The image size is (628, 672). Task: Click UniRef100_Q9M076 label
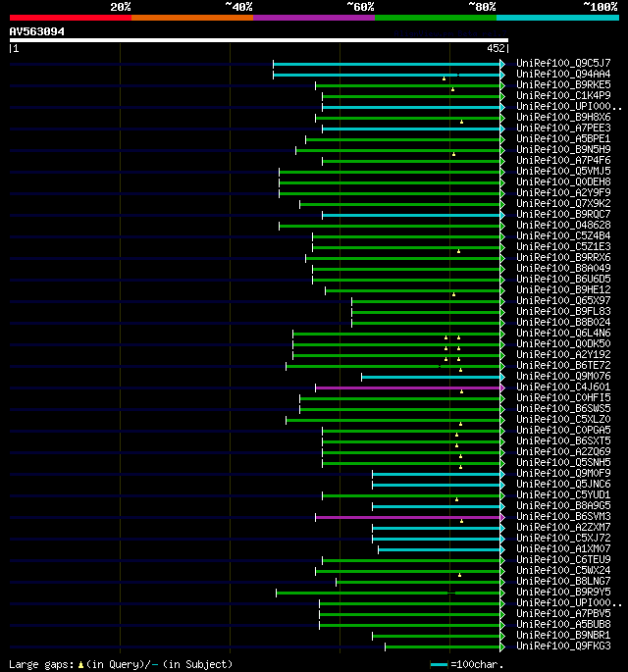point(563,376)
